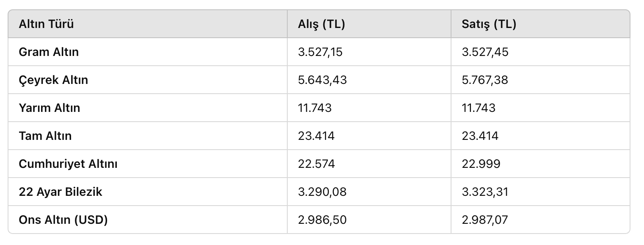Select the Tam Altın row label
Viewport: 644px width, 245px height.
tap(45, 136)
